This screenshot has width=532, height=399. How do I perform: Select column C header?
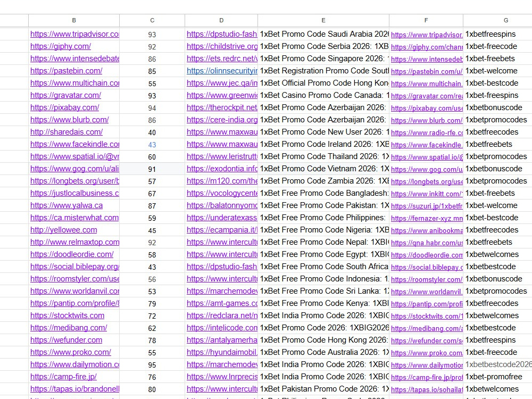coord(152,20)
